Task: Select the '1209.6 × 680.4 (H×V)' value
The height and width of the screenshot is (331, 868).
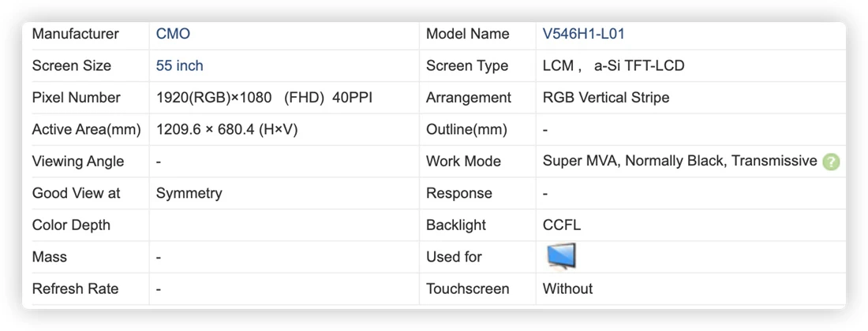Action: tap(227, 130)
